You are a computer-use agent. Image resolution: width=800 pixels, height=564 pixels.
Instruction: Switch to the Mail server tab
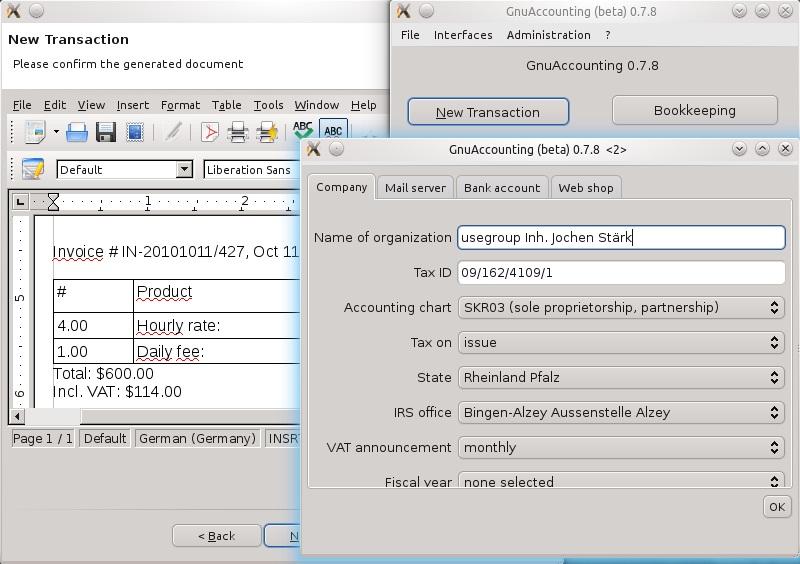(415, 188)
